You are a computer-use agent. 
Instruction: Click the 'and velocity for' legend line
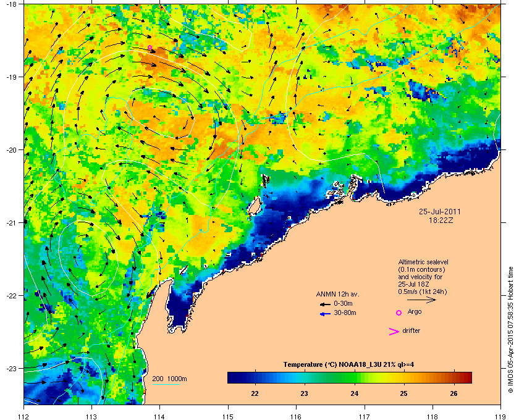[x=420, y=277]
